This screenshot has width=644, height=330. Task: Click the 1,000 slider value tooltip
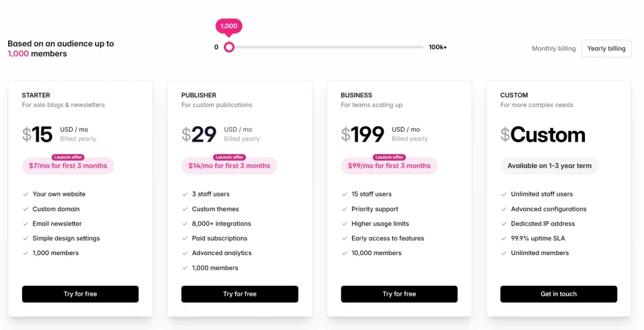click(229, 26)
